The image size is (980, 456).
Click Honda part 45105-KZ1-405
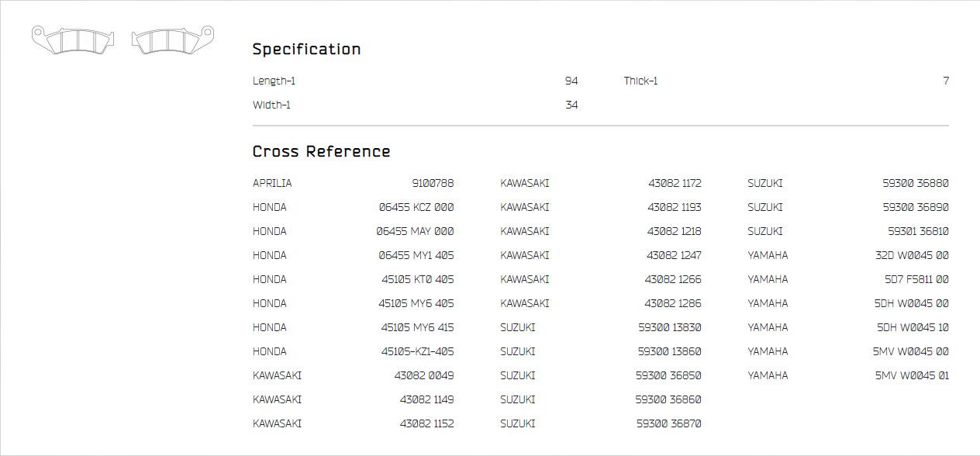pyautogui.click(x=417, y=351)
